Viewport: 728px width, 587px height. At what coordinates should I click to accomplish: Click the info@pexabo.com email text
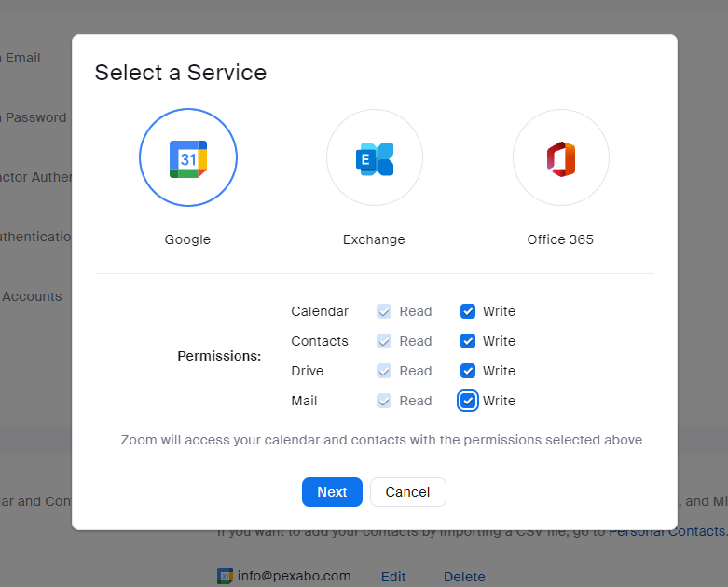click(294, 576)
